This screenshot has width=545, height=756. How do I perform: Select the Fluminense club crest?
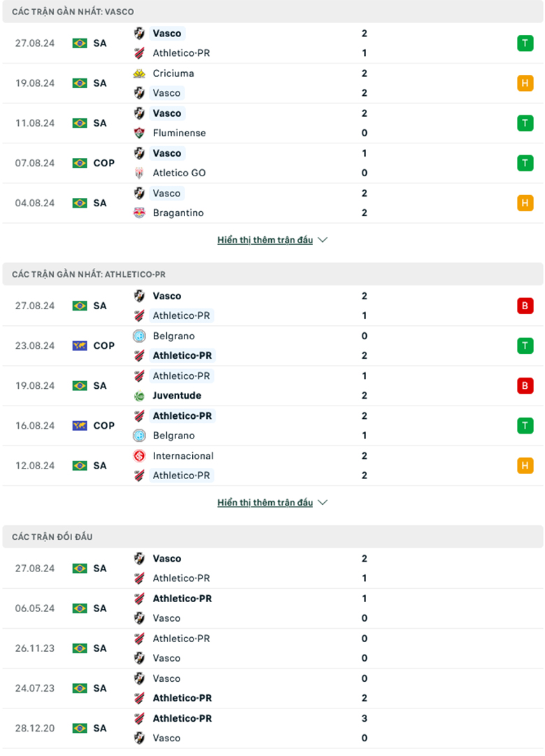(138, 133)
